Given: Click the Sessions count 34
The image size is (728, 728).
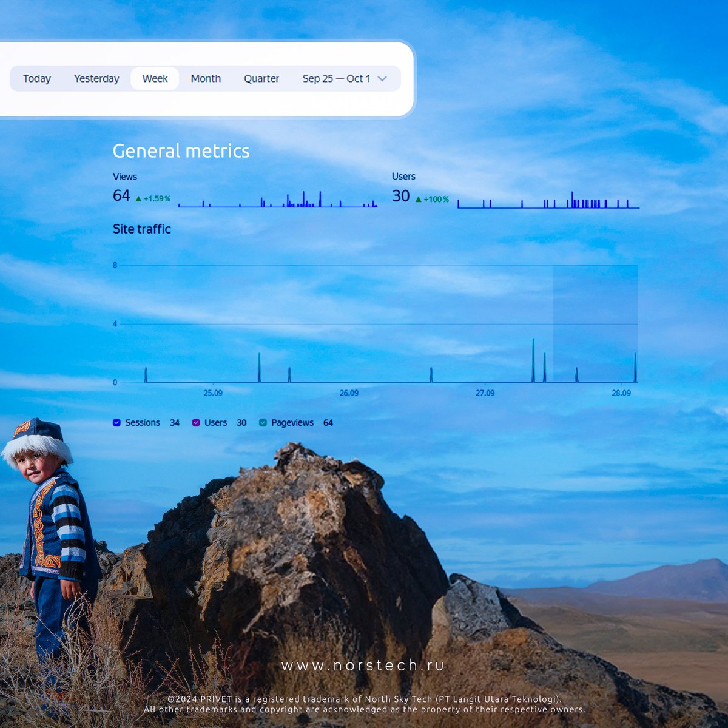Looking at the screenshot, I should click(x=175, y=423).
